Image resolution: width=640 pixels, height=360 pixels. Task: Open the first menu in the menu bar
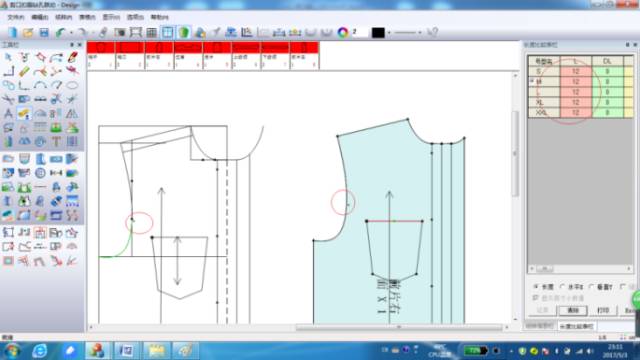pos(16,17)
